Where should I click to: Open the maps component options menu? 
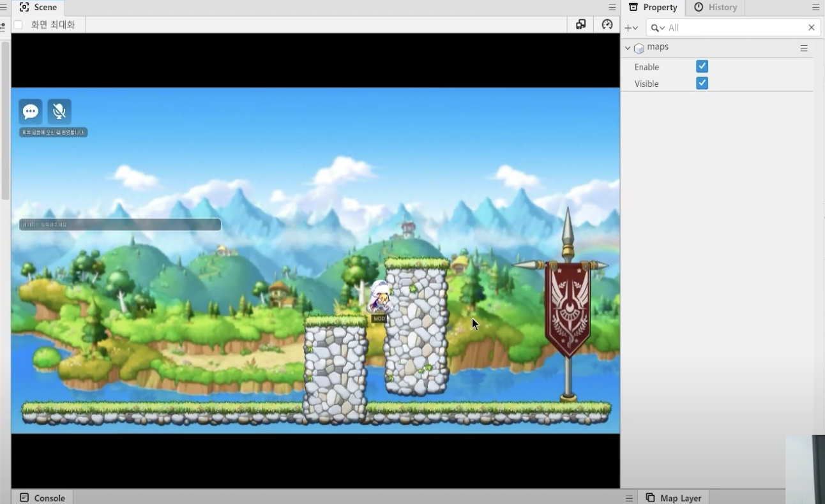pos(804,48)
